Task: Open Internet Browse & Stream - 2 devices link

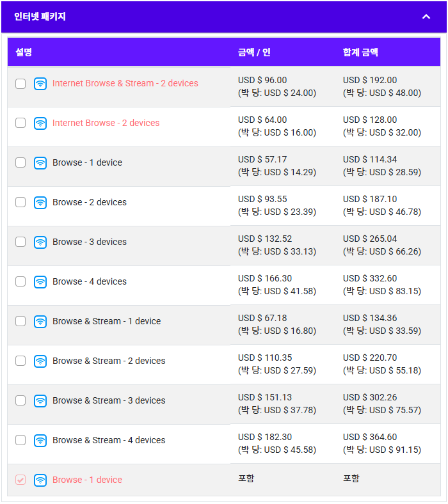Action: pyautogui.click(x=125, y=84)
